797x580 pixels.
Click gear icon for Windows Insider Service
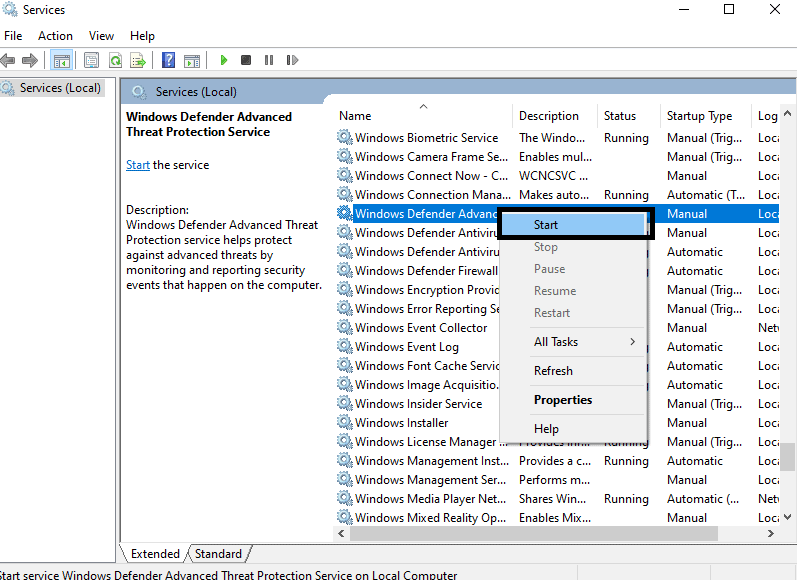(x=345, y=403)
